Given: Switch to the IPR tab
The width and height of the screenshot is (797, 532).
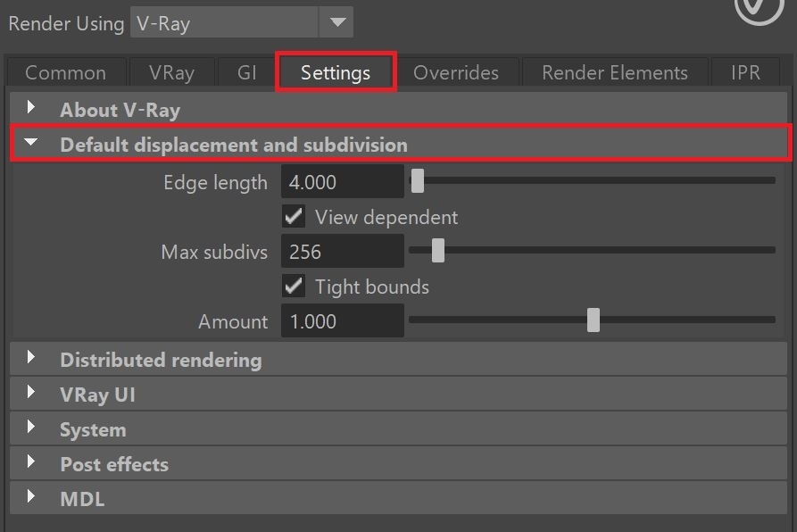Looking at the screenshot, I should click(x=745, y=72).
